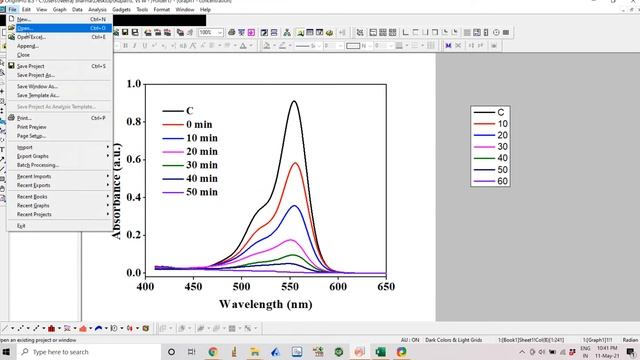Click the Underline formatting button

click(x=144, y=46)
